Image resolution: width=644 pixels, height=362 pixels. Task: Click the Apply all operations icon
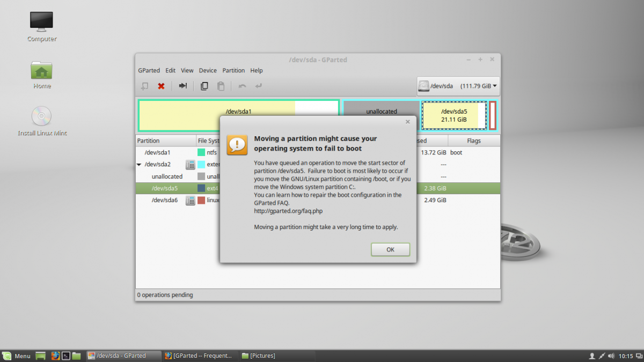(259, 86)
